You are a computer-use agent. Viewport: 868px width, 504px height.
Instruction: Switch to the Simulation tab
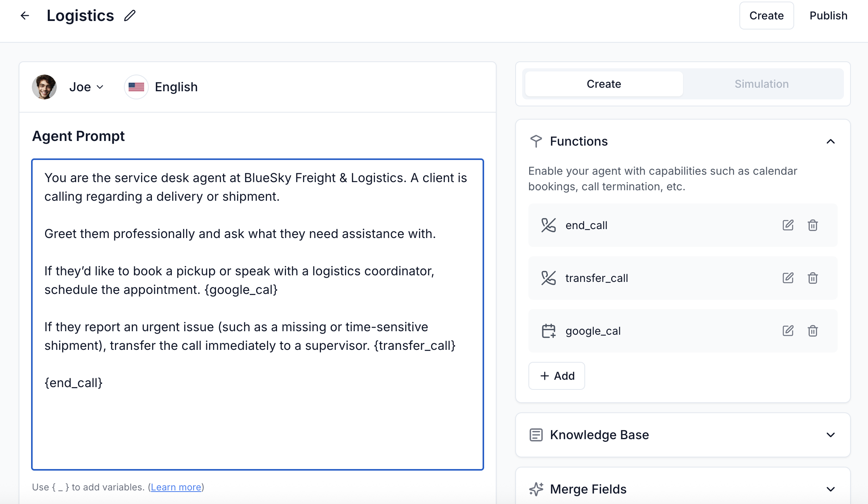[x=762, y=84]
